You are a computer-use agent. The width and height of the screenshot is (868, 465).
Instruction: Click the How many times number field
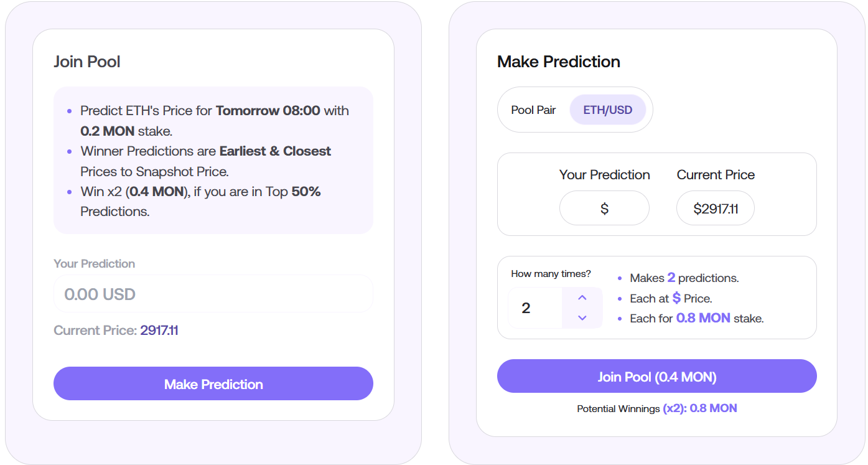pos(535,308)
